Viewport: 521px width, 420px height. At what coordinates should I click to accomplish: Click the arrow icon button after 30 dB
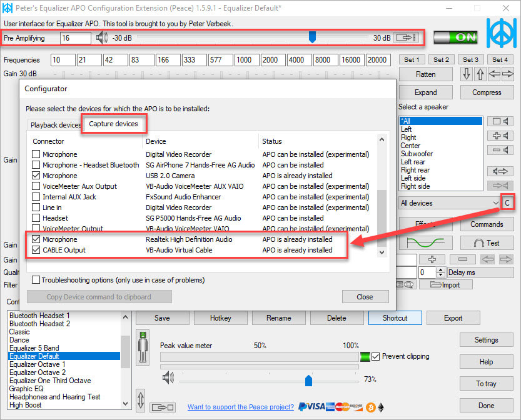coord(406,37)
